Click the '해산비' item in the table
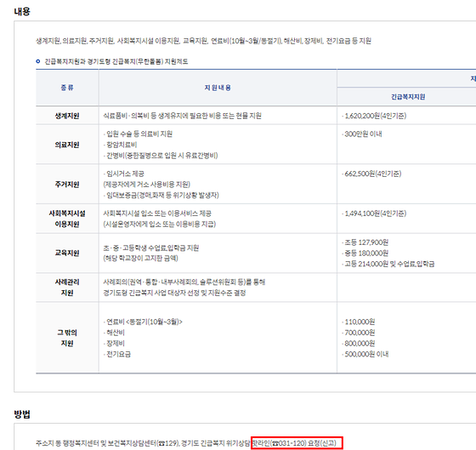476x450 pixels. pyautogui.click(x=115, y=333)
